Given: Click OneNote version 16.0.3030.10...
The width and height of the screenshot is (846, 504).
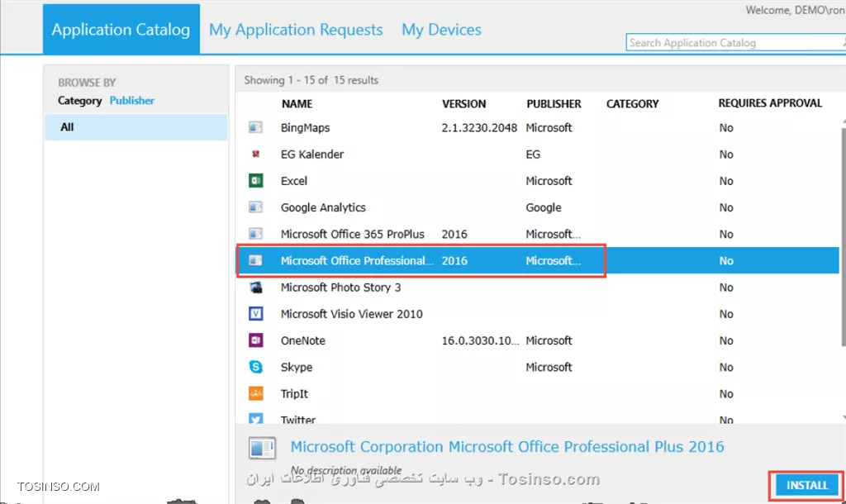Looking at the screenshot, I should pyautogui.click(x=480, y=340).
